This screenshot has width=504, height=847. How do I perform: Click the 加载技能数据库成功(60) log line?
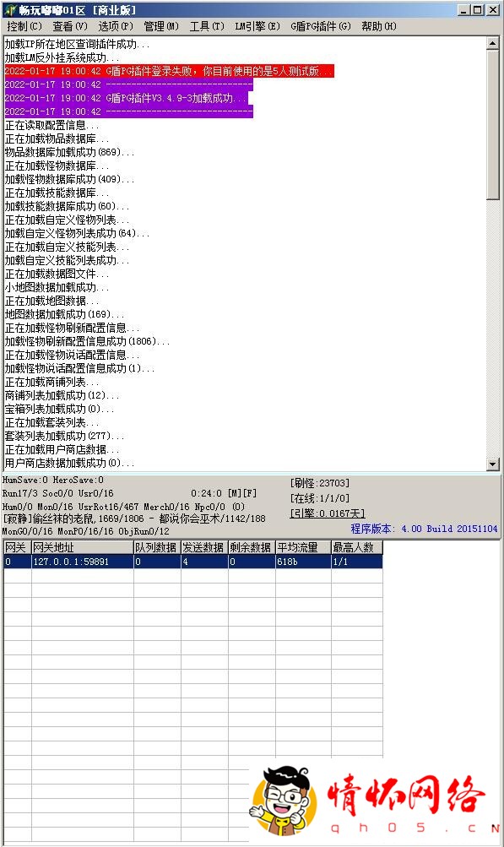(67, 206)
